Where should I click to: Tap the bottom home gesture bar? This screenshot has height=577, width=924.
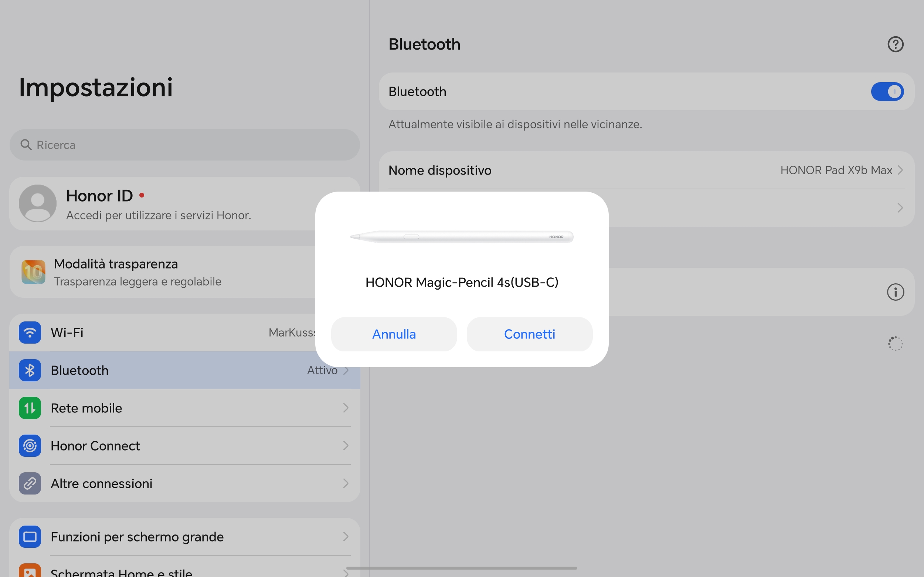(462, 568)
